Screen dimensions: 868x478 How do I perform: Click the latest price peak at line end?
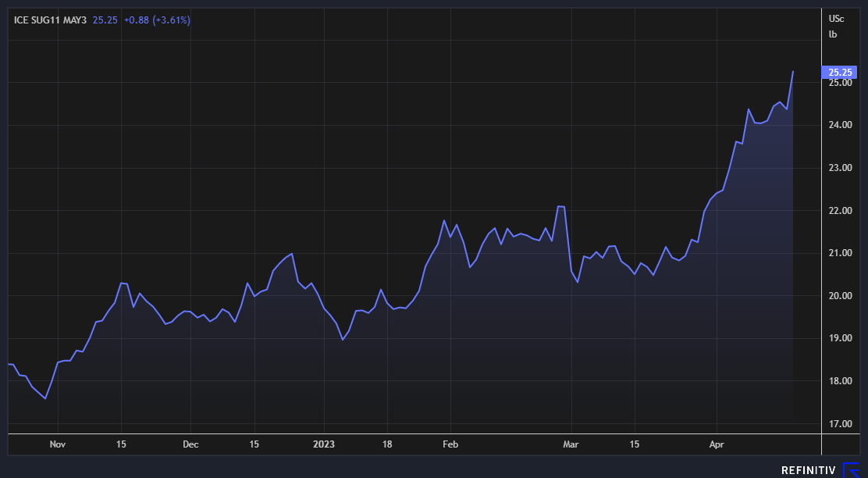pyautogui.click(x=793, y=71)
